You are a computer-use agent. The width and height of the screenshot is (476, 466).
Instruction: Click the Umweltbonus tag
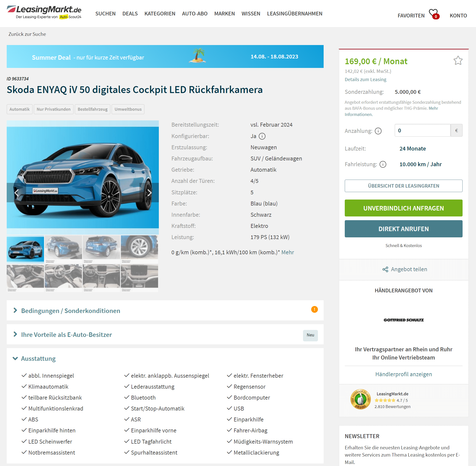[x=128, y=109]
